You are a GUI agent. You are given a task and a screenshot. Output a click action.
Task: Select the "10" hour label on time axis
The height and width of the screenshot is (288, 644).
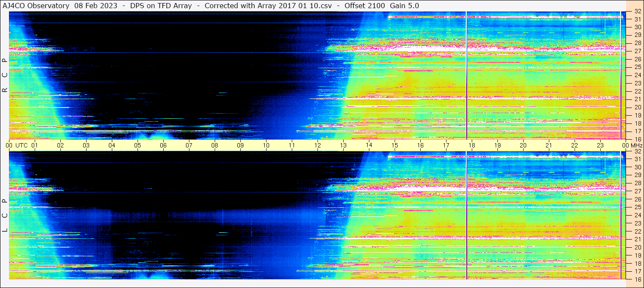266,145
